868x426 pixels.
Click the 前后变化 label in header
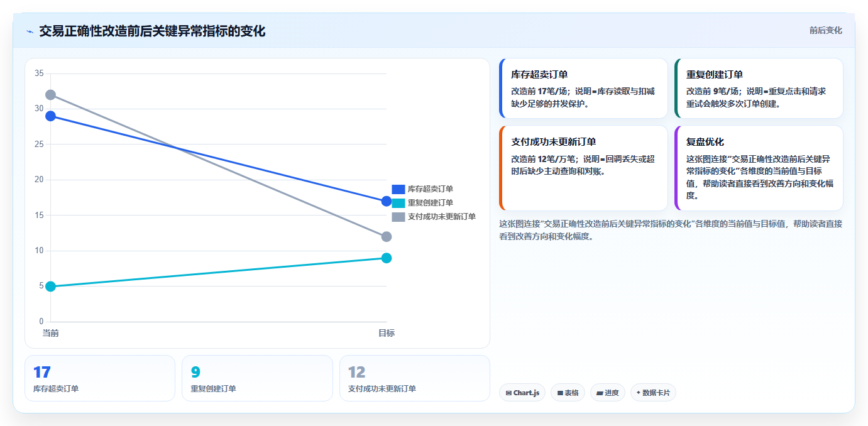click(825, 30)
